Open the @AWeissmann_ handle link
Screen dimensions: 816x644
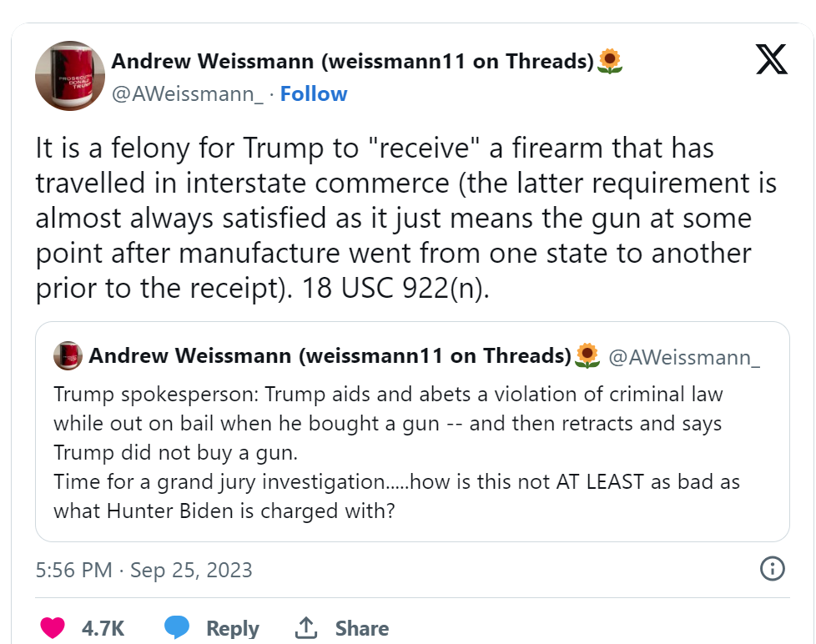coord(188,94)
